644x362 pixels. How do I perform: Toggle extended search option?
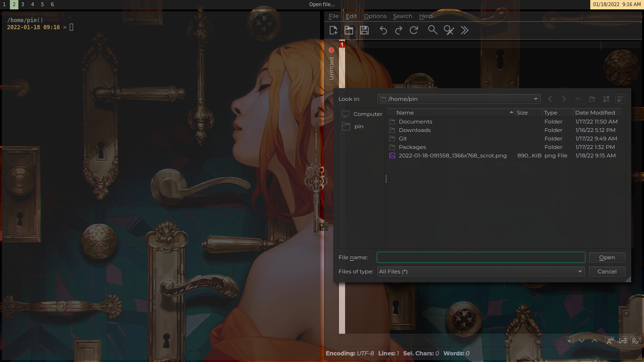[x=623, y=340]
